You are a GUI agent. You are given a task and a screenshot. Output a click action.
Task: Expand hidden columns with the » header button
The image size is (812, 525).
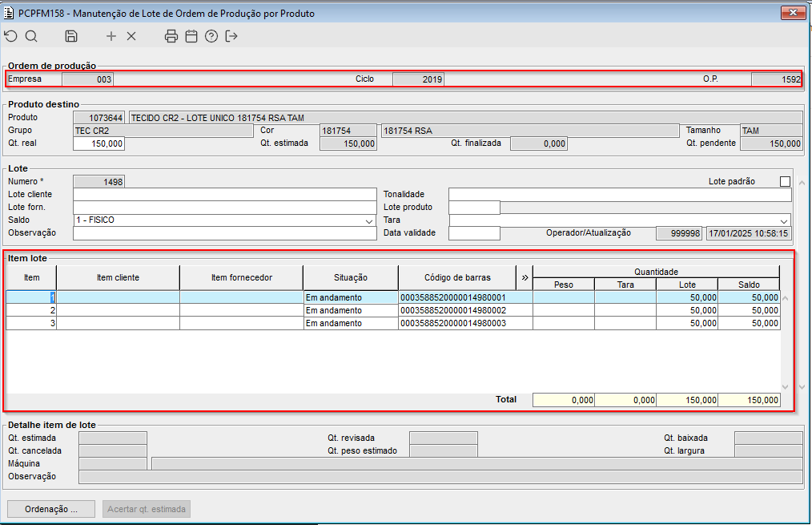(525, 278)
